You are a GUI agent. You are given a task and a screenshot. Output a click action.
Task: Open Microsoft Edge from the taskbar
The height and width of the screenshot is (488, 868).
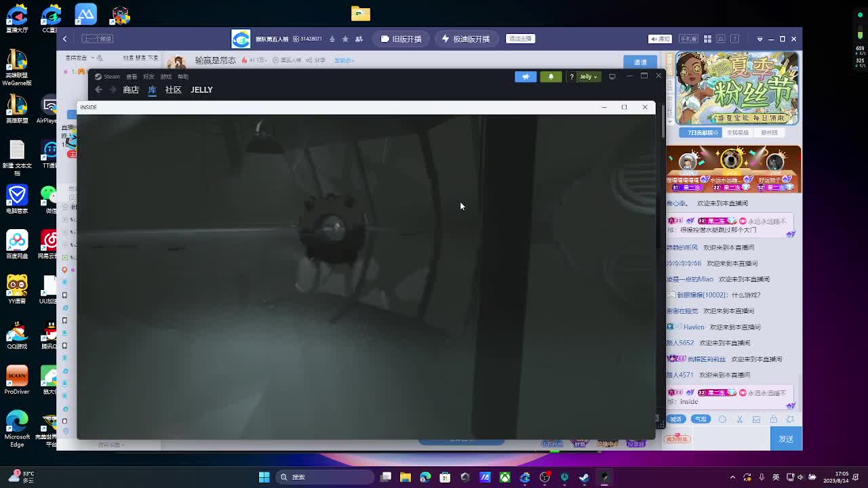pos(425,477)
